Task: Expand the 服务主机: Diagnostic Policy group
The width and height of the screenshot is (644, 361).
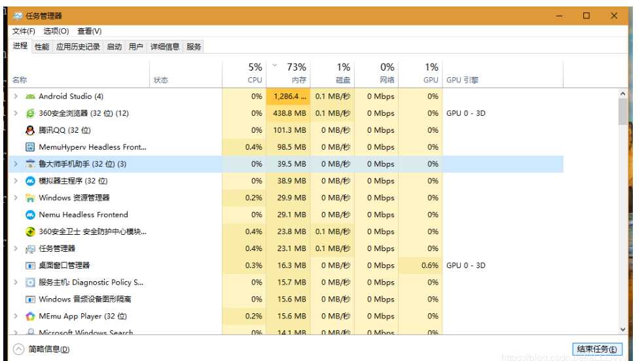Action: tap(16, 282)
